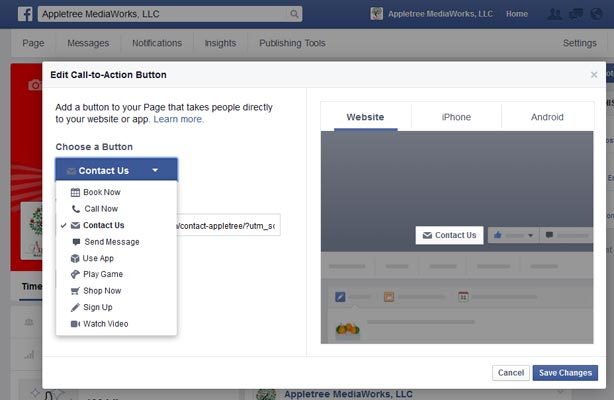
Task: Open the Notifications tab
Action: pyautogui.click(x=157, y=43)
